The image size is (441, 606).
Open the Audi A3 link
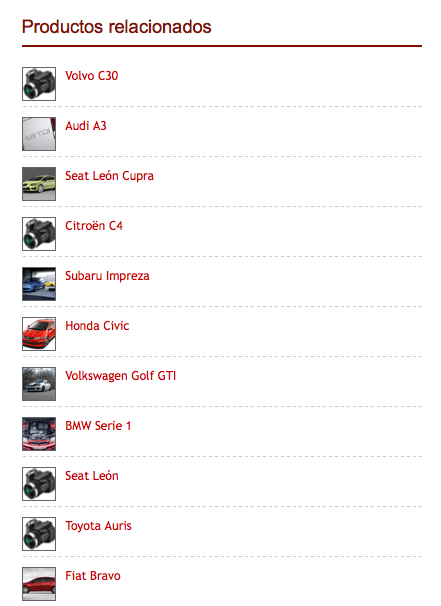pyautogui.click(x=85, y=126)
